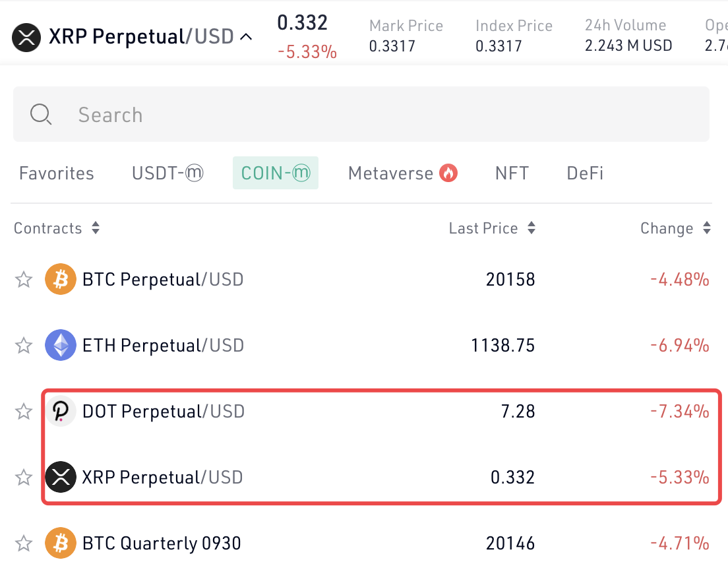
Task: Sort the list by Change arrows
Action: point(707,228)
